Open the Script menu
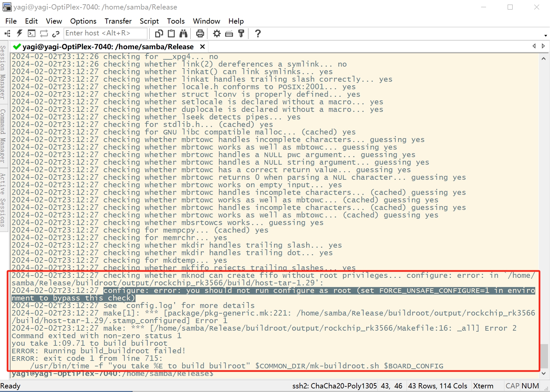Screen dimensions: 550x392 pyautogui.click(x=149, y=21)
